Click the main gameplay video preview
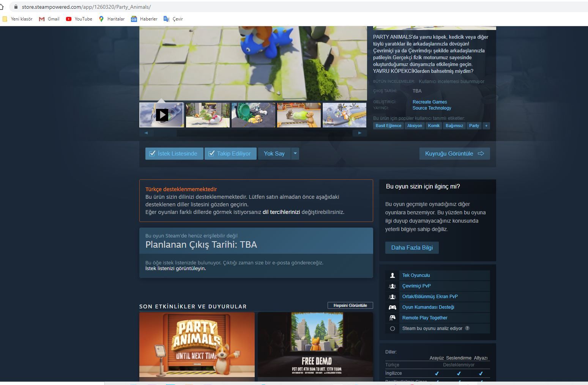Viewport: 588px width, 385px height. pyautogui.click(x=253, y=63)
